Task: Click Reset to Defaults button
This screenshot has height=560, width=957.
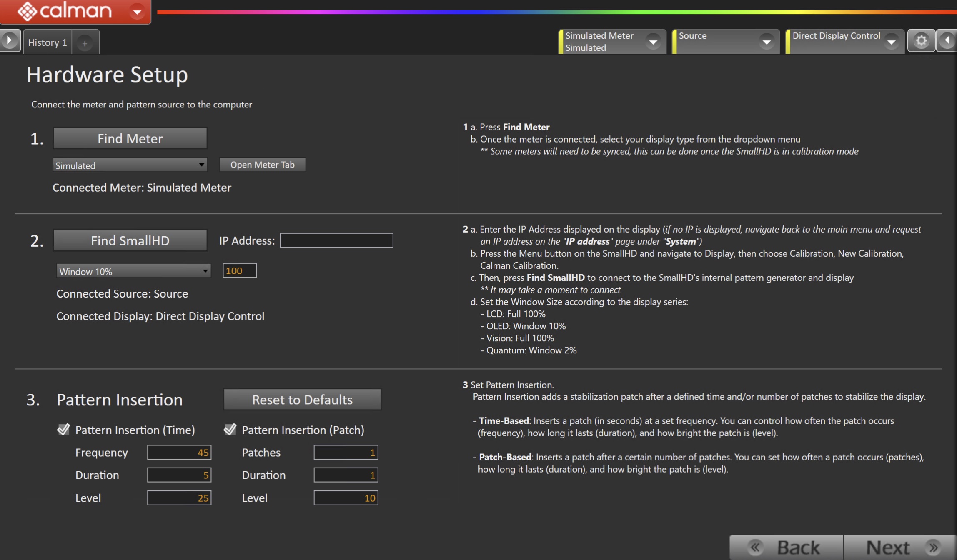Action: [302, 399]
